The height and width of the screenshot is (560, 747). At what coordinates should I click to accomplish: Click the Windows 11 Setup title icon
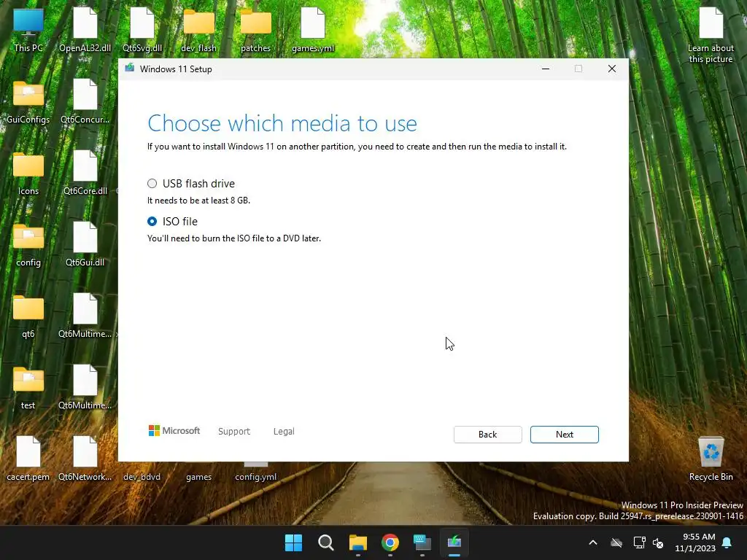pos(130,69)
